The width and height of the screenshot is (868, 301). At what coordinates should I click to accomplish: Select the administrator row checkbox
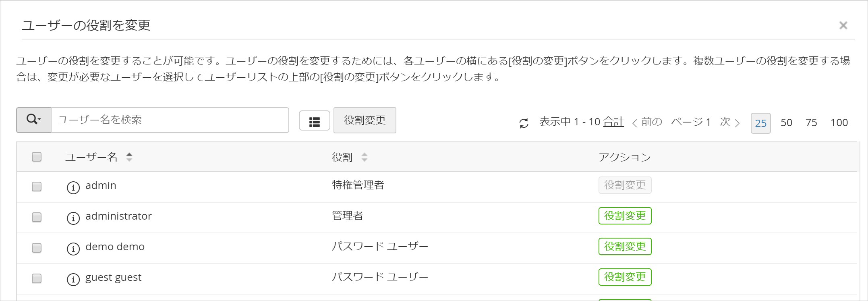point(37,217)
